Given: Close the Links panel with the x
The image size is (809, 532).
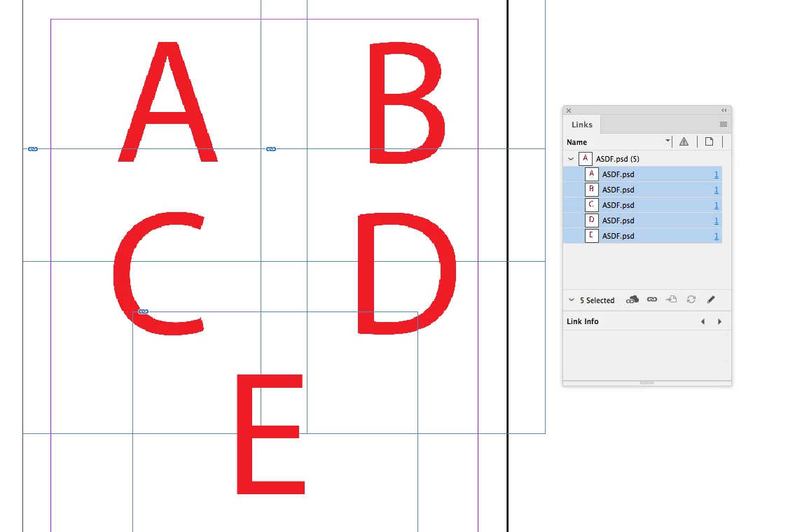Looking at the screenshot, I should (569, 111).
